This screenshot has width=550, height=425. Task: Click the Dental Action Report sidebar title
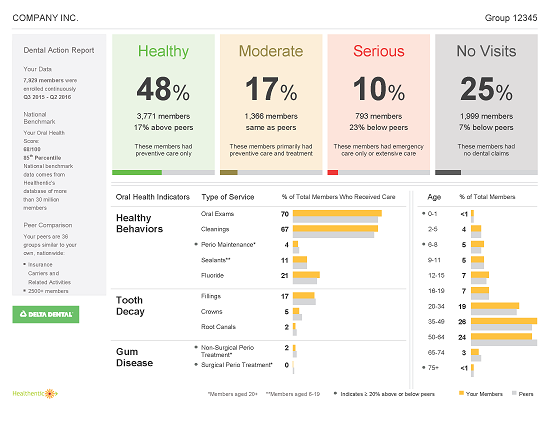[x=59, y=50]
